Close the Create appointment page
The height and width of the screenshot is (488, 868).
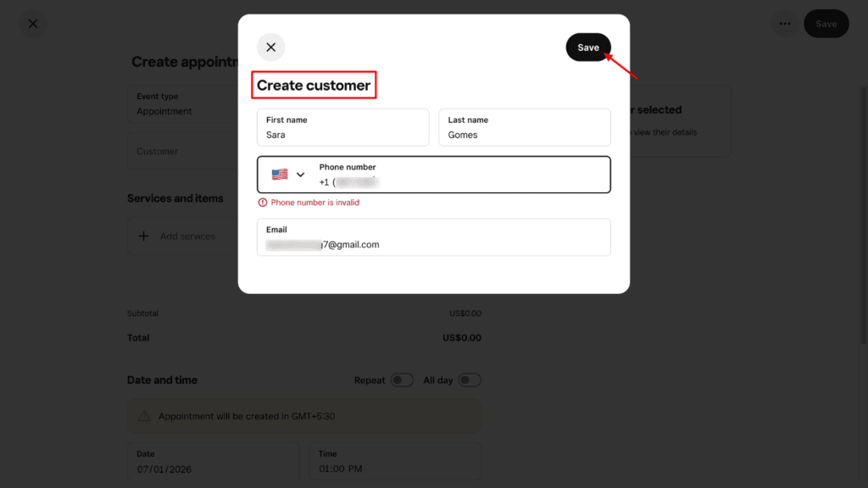pyautogui.click(x=33, y=24)
